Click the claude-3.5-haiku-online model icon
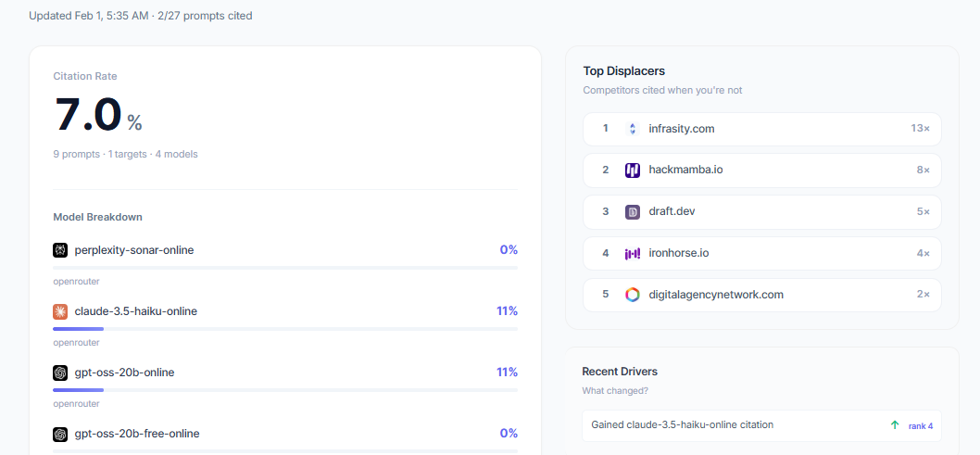The width and height of the screenshot is (980, 455). [60, 311]
